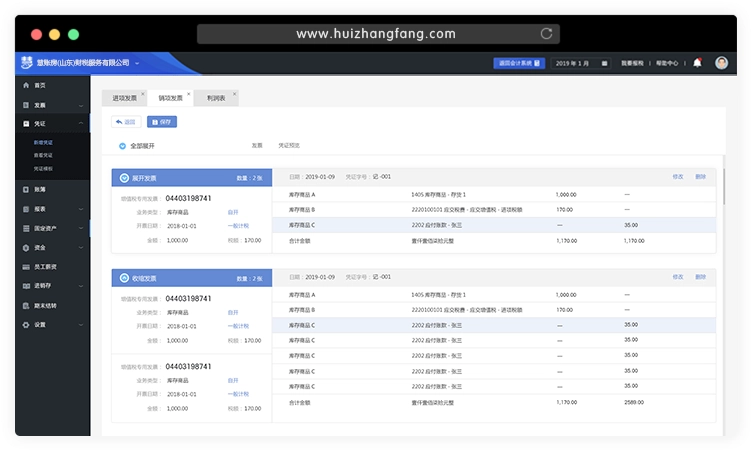The width and height of the screenshot is (752, 451).
Task: Click the home icon for 首页
Action: tap(26, 85)
